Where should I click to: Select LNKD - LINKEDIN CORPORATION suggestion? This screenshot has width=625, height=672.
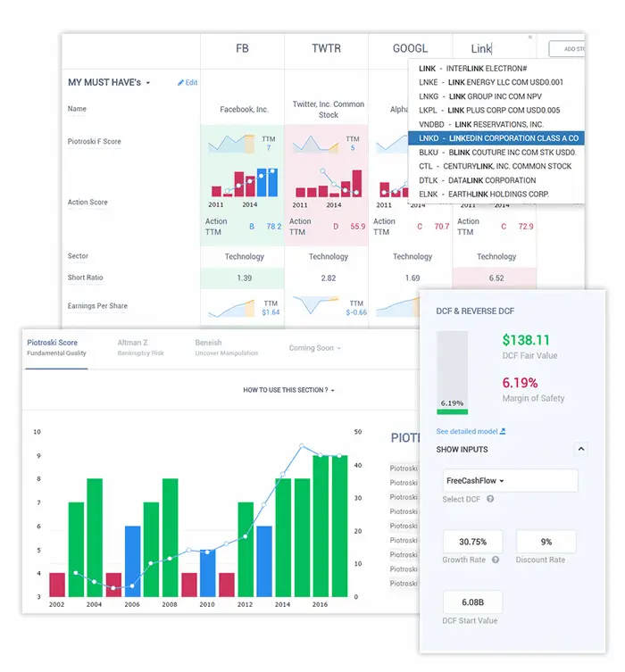496,138
